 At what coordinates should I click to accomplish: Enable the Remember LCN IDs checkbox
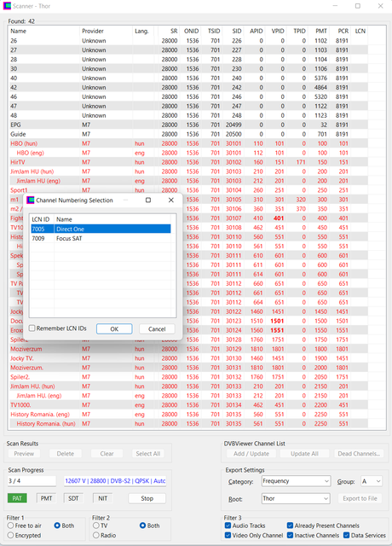(32, 328)
